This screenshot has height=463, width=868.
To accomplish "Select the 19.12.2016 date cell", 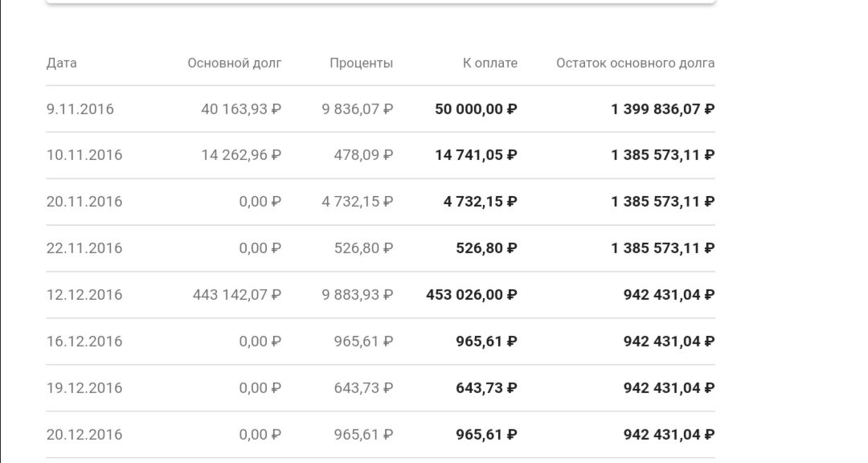I will [x=84, y=388].
